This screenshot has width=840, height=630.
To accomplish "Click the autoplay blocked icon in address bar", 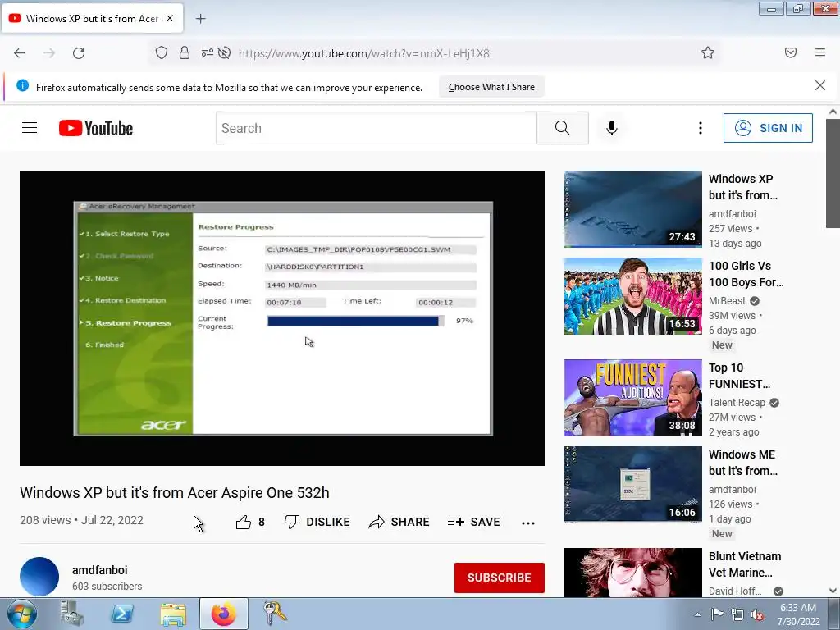I will [225, 53].
